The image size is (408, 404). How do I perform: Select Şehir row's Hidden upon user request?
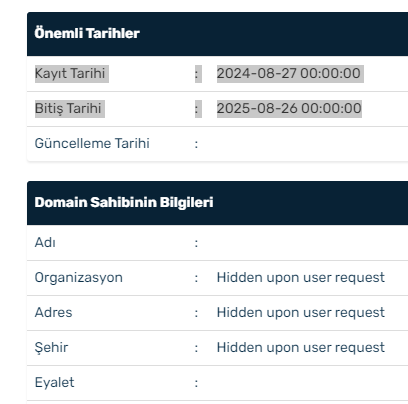pyautogui.click(x=301, y=347)
